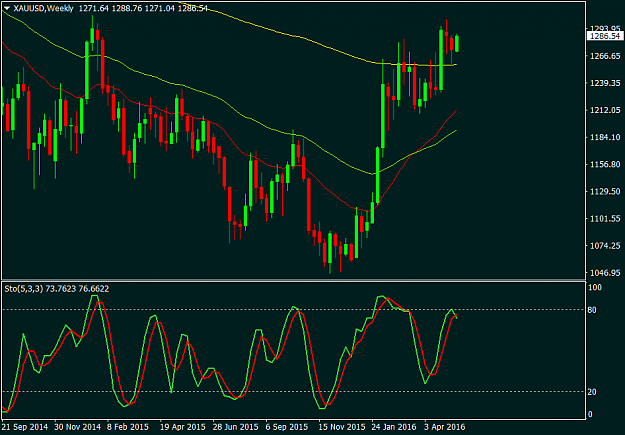The width and height of the screenshot is (625, 435).
Task: Click the 6 Sep 2015 date label
Action: (287, 427)
